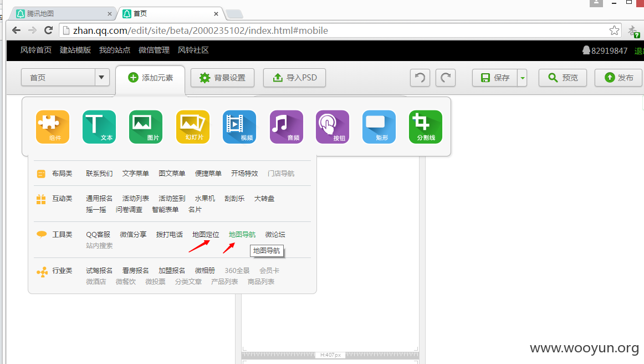Close the 首页 browser tab
The width and height of the screenshot is (644, 364).
[216, 13]
